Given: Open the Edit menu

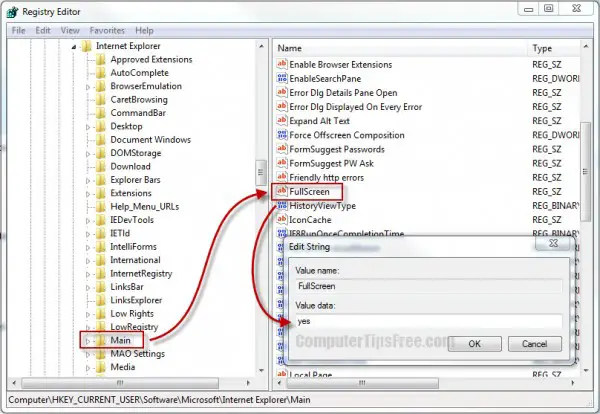Looking at the screenshot, I should click(x=43, y=30).
